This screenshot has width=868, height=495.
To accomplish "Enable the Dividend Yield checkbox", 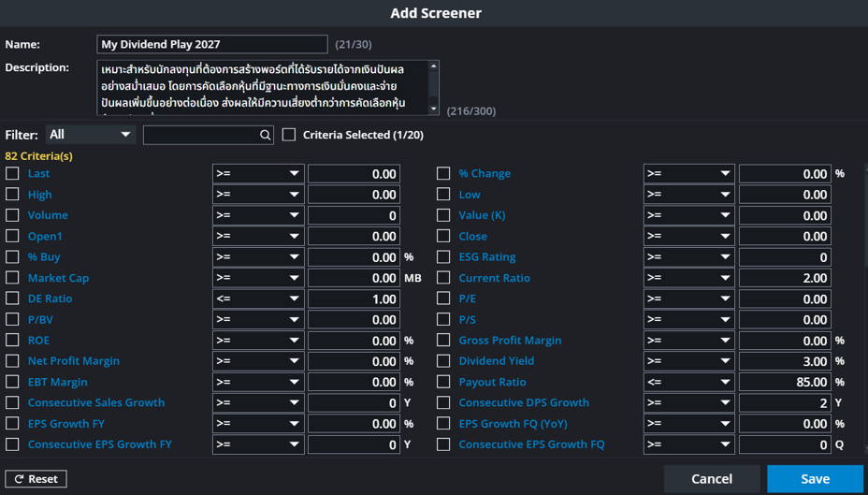I will (x=443, y=361).
